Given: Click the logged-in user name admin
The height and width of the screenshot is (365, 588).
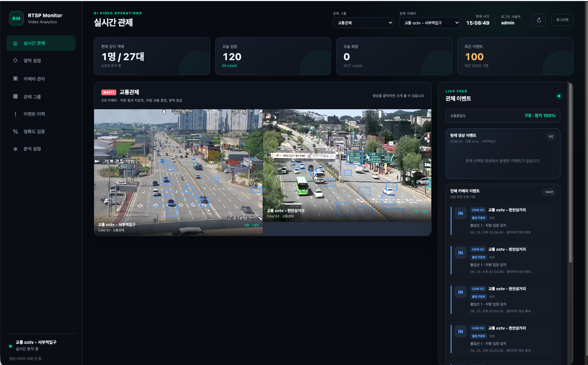Looking at the screenshot, I should pyautogui.click(x=507, y=23).
